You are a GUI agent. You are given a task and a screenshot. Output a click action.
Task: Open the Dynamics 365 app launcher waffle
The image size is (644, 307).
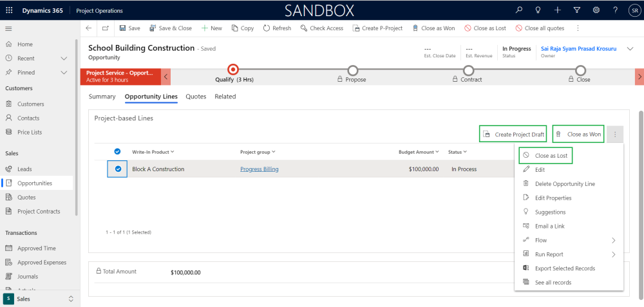[x=9, y=11]
